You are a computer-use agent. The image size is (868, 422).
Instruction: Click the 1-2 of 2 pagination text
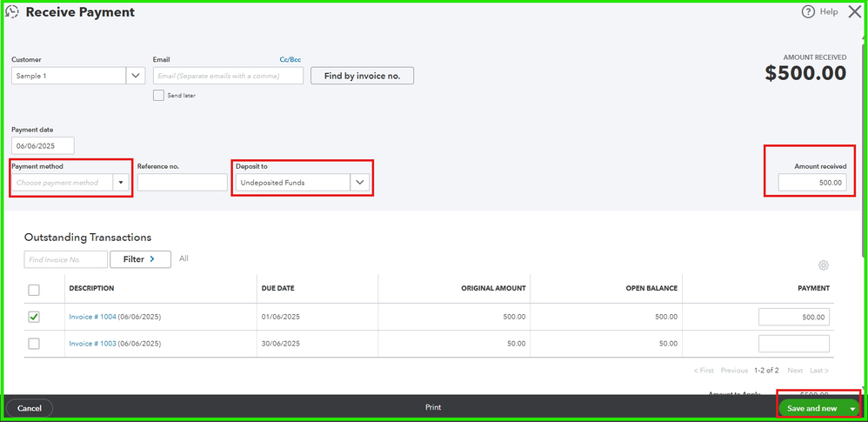[x=767, y=371]
